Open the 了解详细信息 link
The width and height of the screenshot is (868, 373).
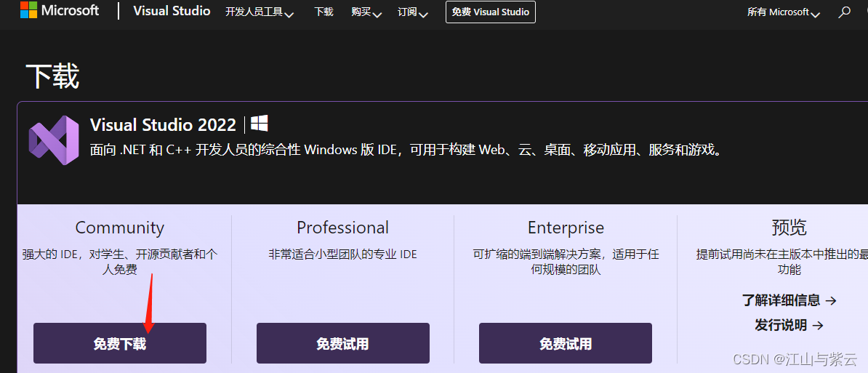(789, 300)
